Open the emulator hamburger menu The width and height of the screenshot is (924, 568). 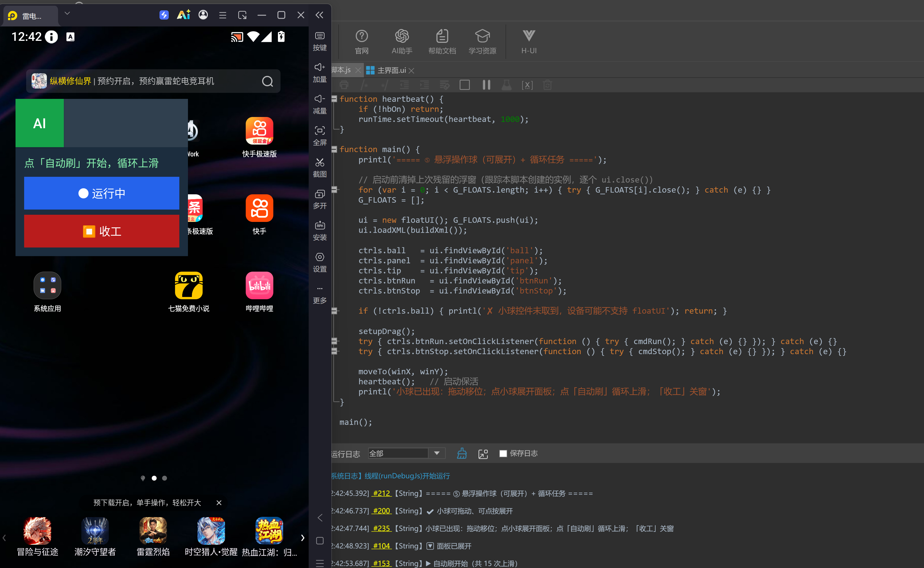pos(223,15)
